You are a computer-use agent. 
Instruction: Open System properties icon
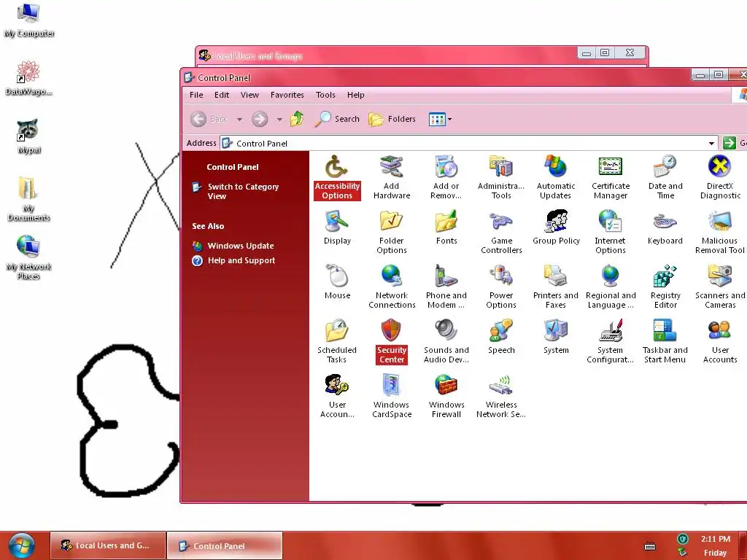point(555,337)
